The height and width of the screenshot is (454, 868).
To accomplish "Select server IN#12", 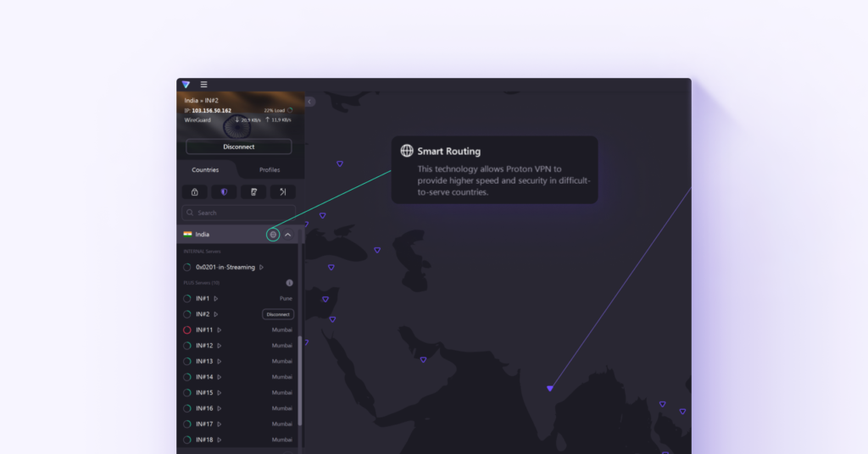I will 204,346.
